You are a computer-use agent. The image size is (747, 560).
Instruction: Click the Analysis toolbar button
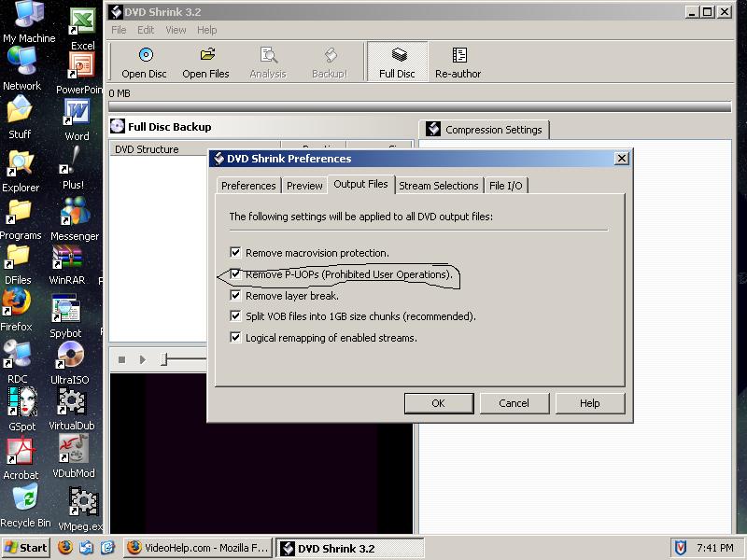point(268,63)
